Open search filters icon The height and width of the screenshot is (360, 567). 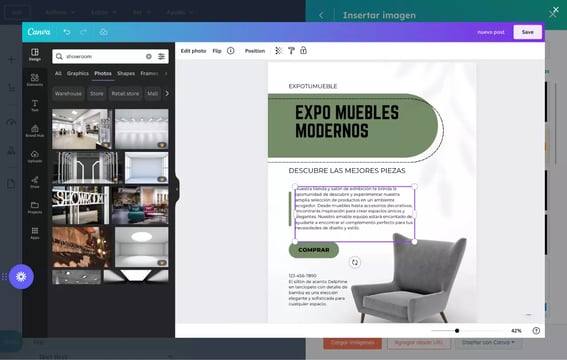point(161,56)
